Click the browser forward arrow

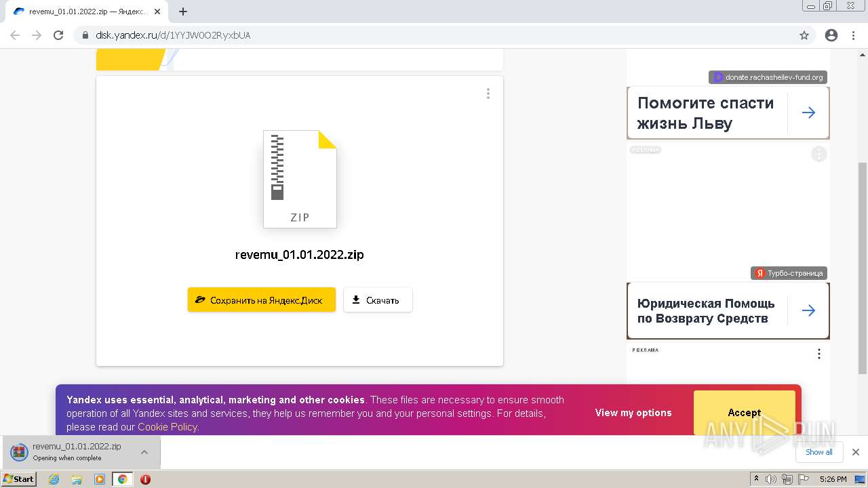(x=37, y=35)
